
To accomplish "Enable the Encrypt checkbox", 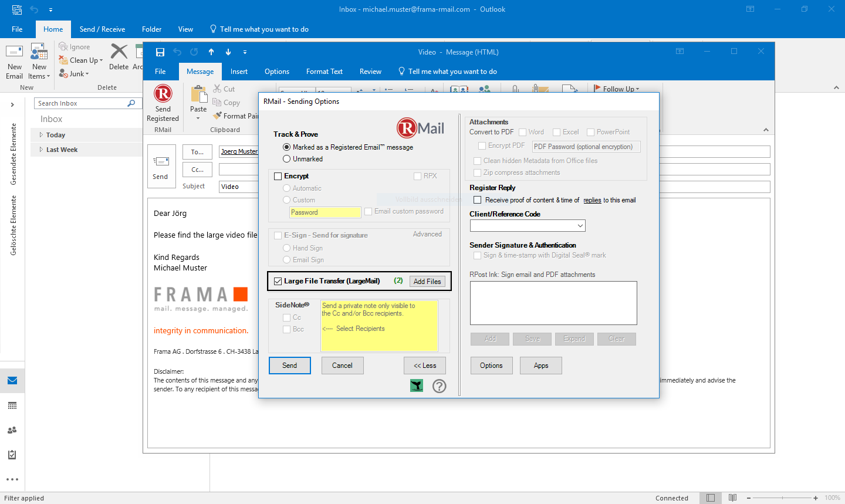I will [x=278, y=176].
